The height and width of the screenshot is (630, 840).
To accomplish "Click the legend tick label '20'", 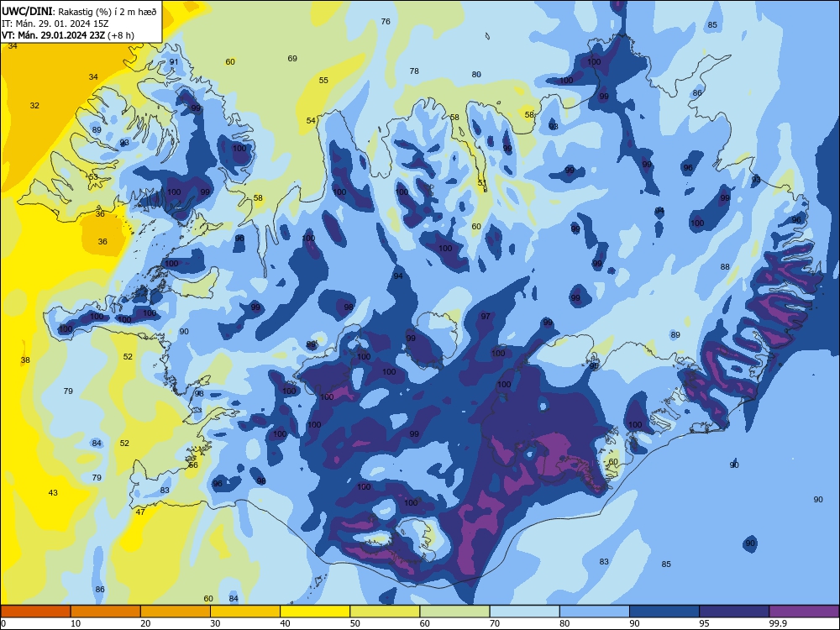I will (x=145, y=623).
